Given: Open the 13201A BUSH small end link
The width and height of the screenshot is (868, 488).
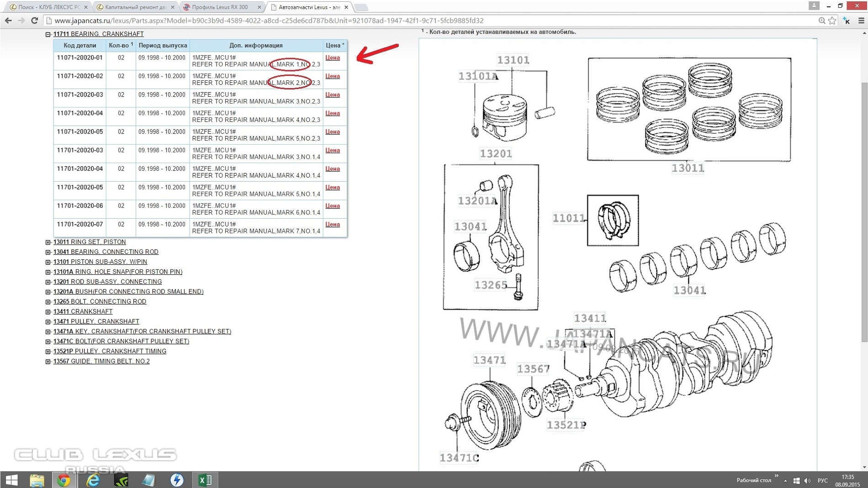Looking at the screenshot, I should [x=128, y=292].
